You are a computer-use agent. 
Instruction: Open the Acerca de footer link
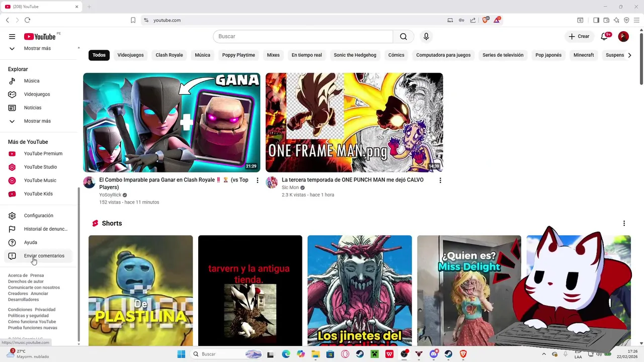18,276
